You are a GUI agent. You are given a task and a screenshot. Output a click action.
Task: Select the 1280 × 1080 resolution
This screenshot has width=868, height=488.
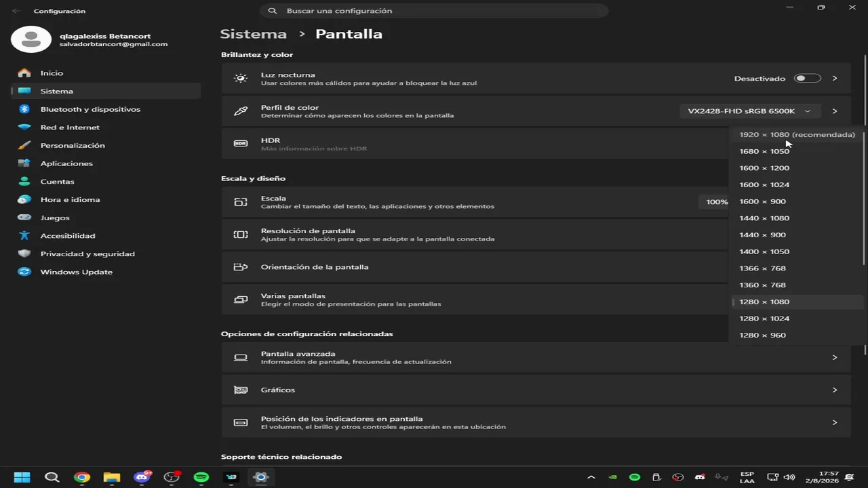tap(796, 302)
